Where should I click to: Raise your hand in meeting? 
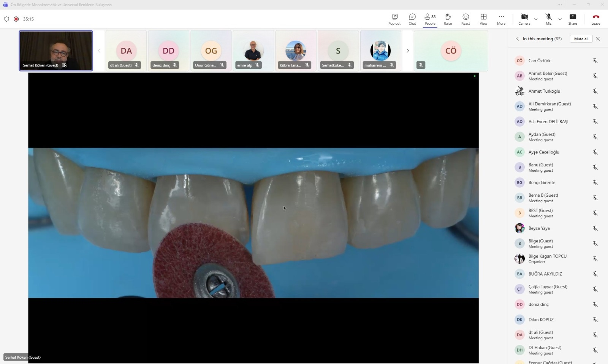click(448, 19)
